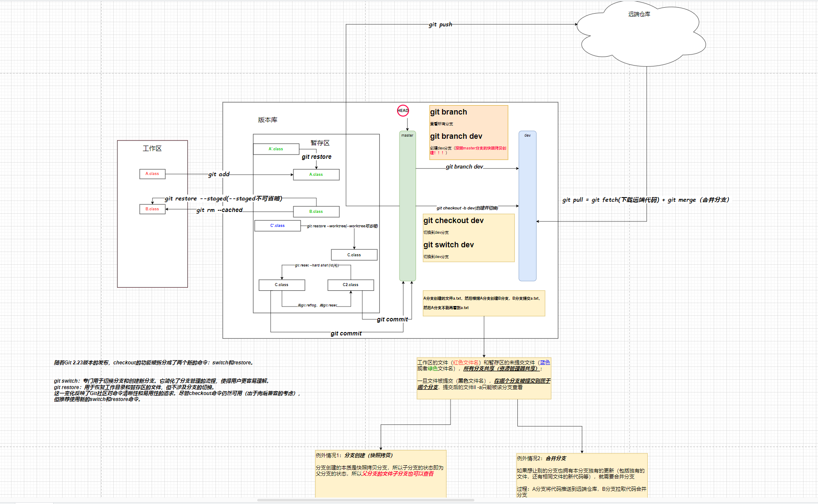Select the C2.class box
The image size is (818, 504).
[350, 285]
